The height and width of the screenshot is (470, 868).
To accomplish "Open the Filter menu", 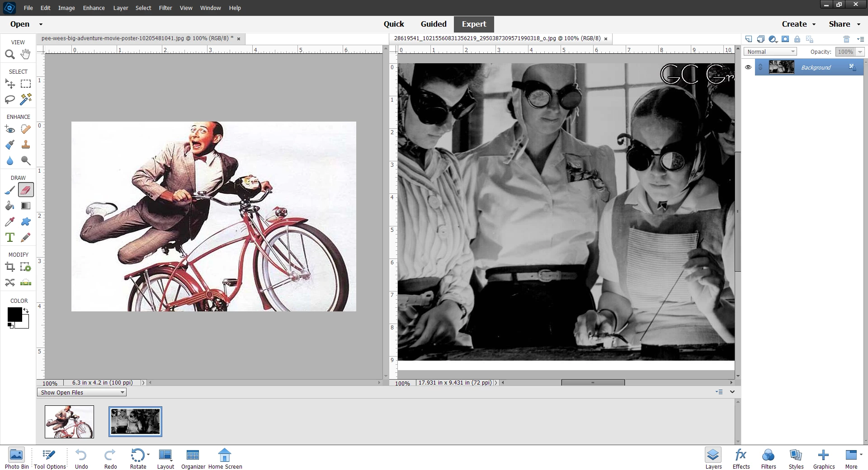I will (165, 8).
